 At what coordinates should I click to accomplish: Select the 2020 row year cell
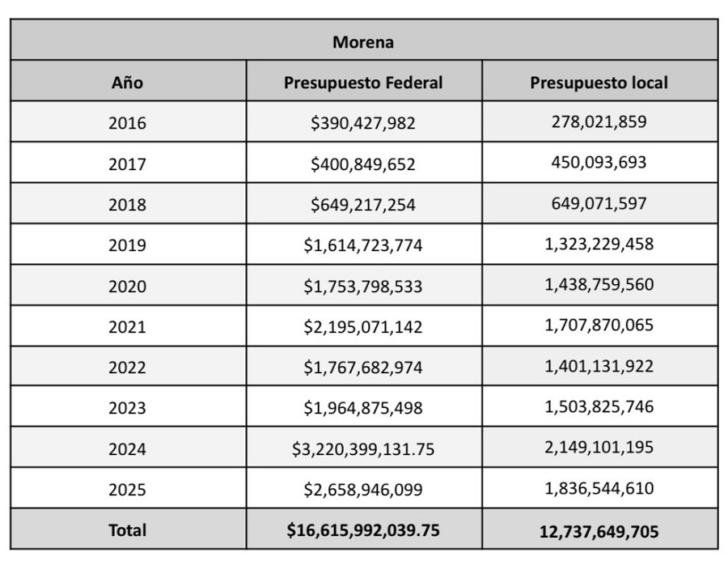tap(127, 286)
